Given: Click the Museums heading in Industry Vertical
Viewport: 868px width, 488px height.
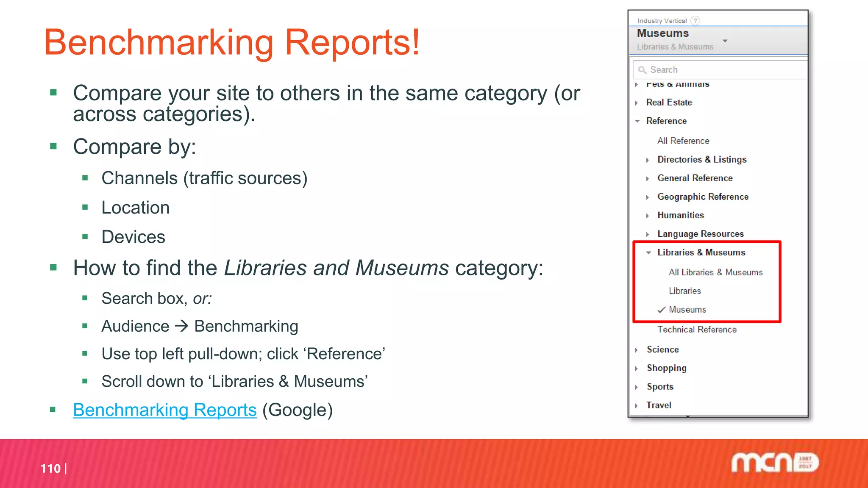Looking at the screenshot, I should [x=662, y=33].
